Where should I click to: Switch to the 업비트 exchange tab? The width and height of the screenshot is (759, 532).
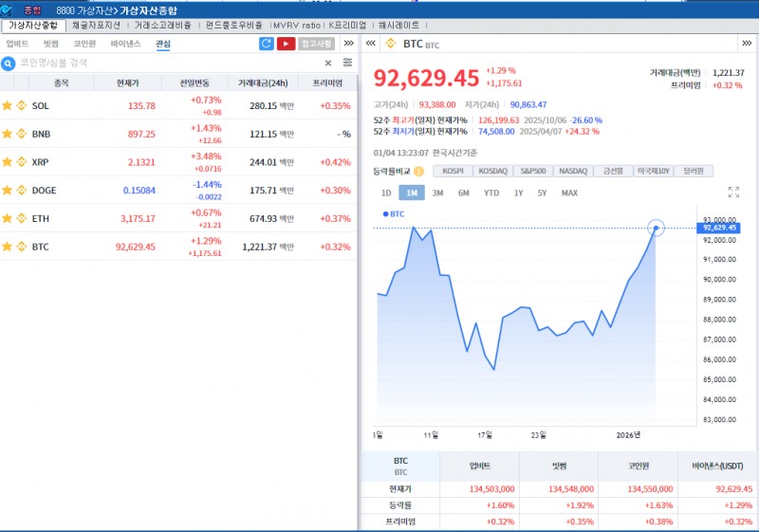tap(17, 44)
